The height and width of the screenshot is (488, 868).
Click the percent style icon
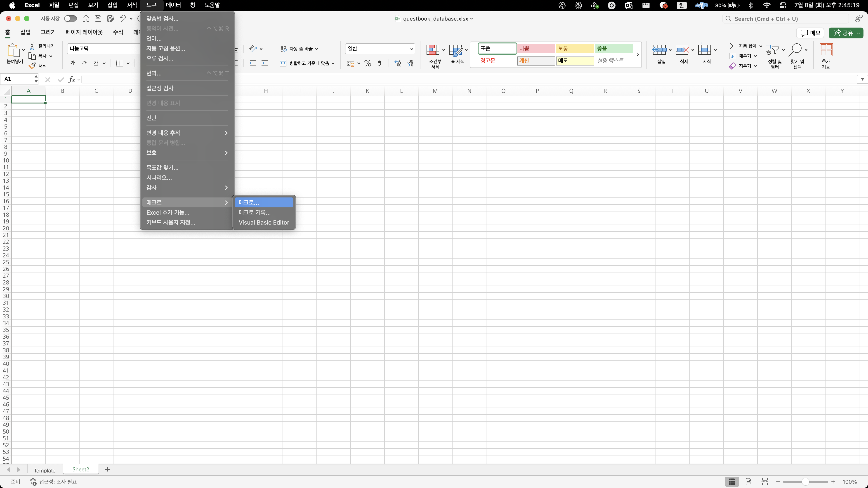pos(368,63)
